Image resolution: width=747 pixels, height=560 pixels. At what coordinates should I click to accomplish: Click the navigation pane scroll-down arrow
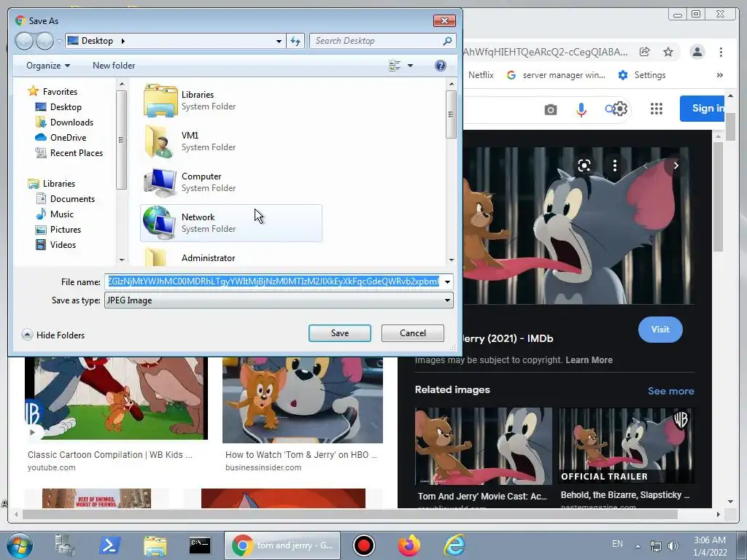click(122, 260)
